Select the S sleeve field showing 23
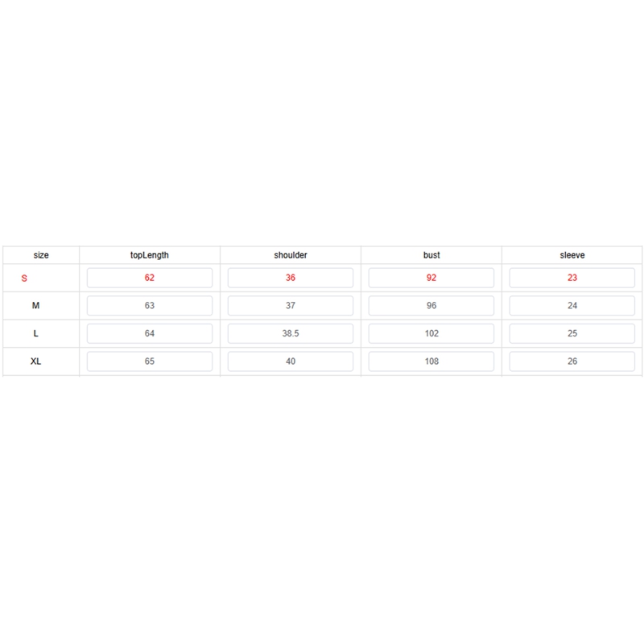The image size is (644, 644). point(572,278)
